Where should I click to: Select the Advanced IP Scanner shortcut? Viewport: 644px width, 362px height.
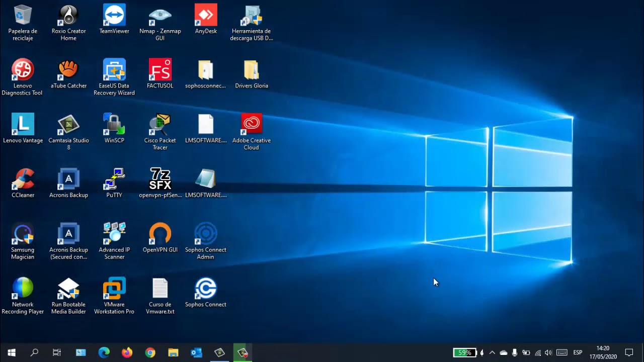tap(114, 242)
